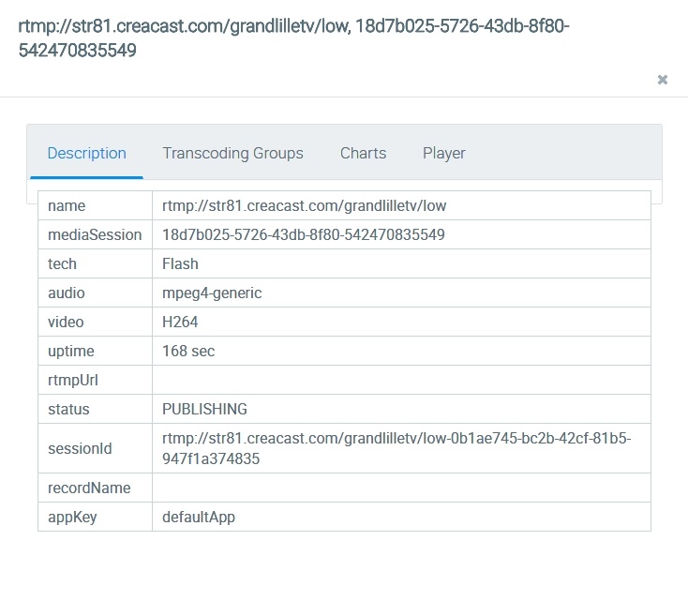Show the Charts tab
The height and width of the screenshot is (616, 688).
click(x=363, y=153)
